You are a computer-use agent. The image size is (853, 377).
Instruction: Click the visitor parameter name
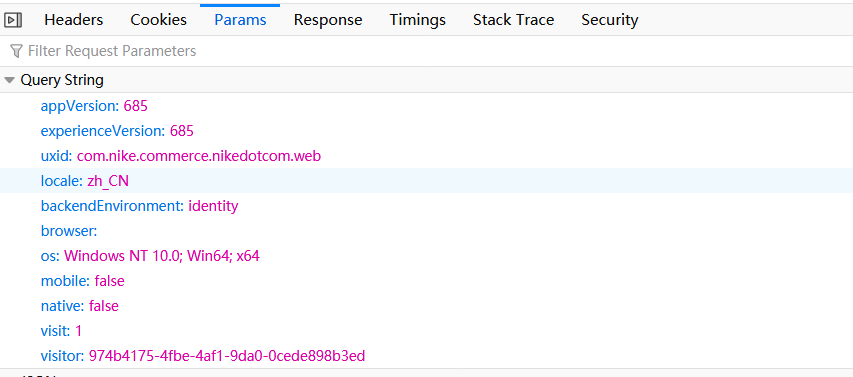pos(63,356)
